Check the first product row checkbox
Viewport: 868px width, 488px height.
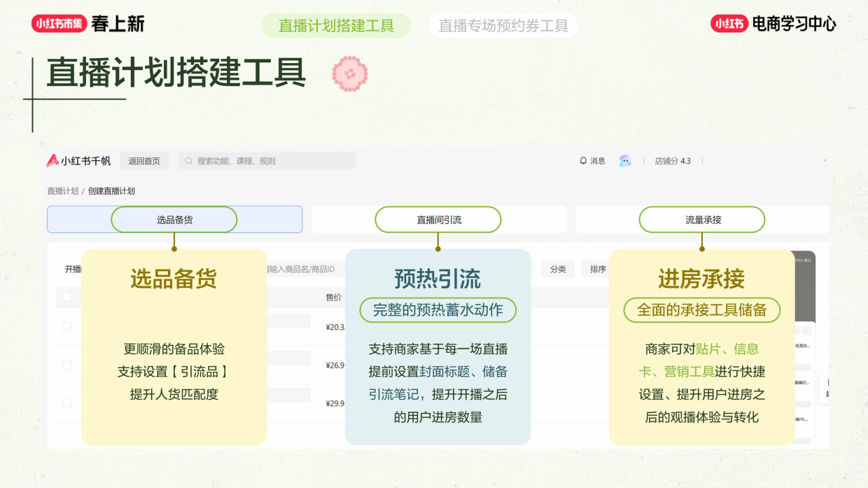[67, 325]
